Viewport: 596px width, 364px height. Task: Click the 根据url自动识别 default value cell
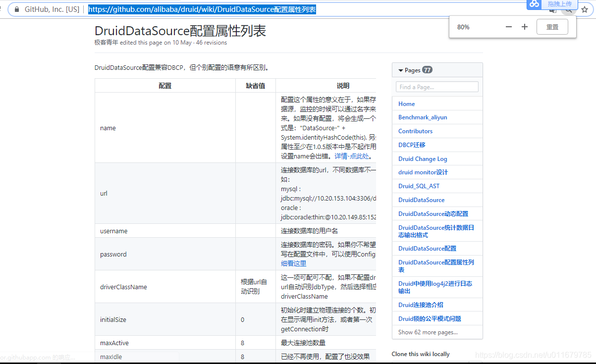255,287
